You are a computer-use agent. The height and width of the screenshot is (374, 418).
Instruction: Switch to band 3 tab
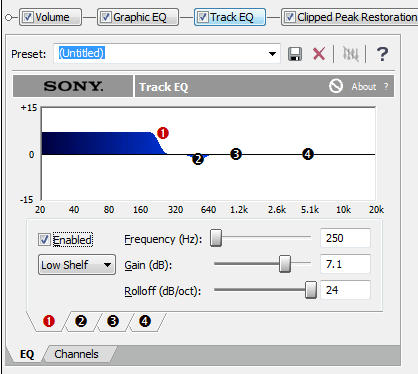tap(113, 321)
